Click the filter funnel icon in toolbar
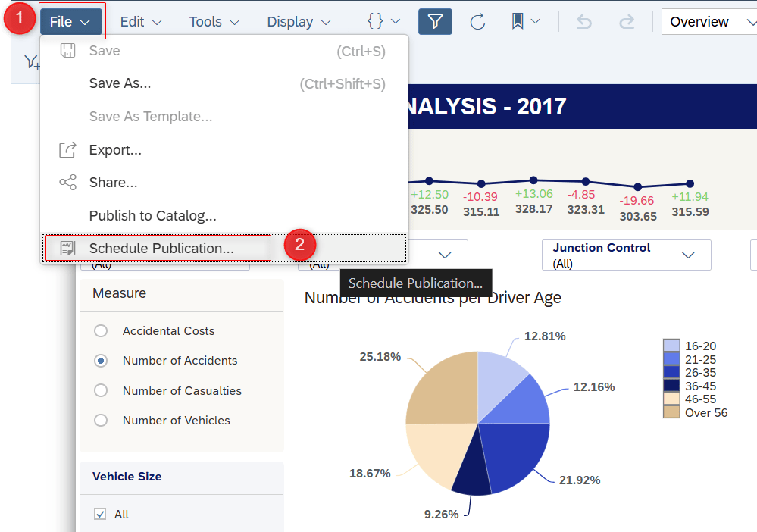Screen dimensions: 757x532 pyautogui.click(x=435, y=22)
